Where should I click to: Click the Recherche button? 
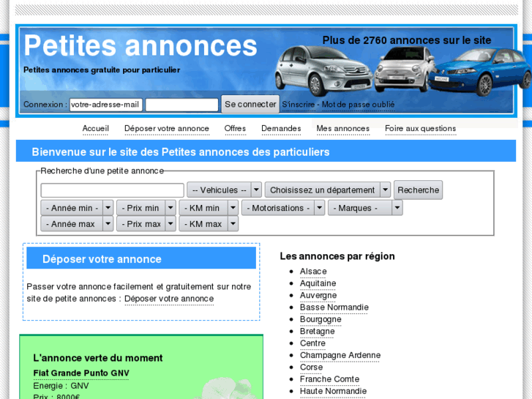(418, 190)
